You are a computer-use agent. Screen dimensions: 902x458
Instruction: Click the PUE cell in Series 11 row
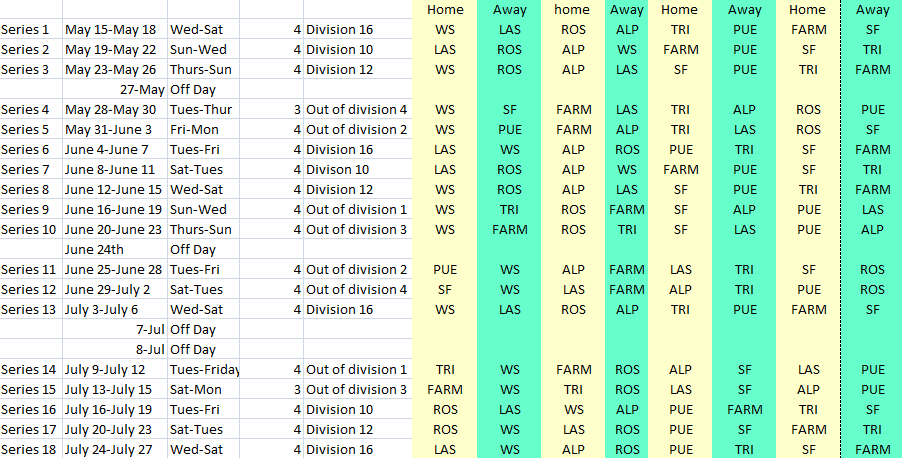445,270
